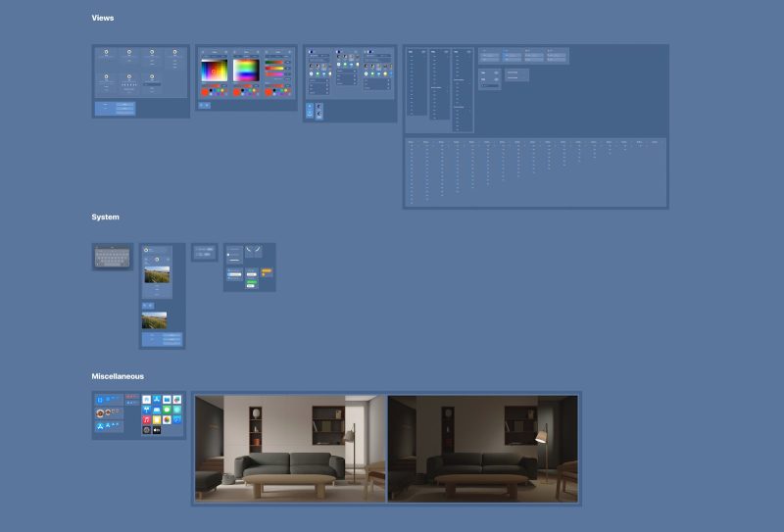784x532 pixels.
Task: Click the colorful Photos app icon
Action: (x=167, y=419)
